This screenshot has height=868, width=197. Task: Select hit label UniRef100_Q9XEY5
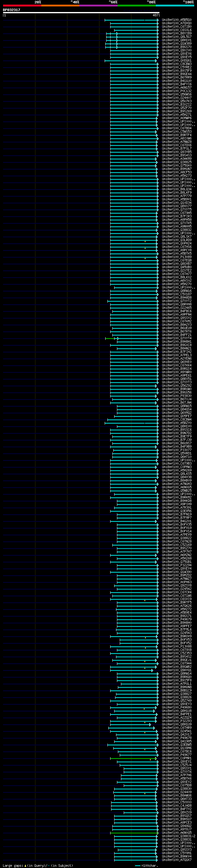[x=177, y=57]
